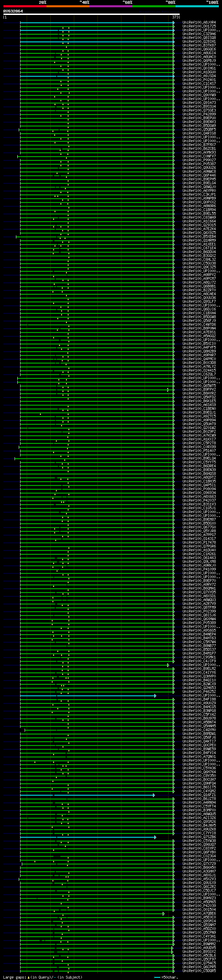The image size is (222, 980).
Task: Select hit label UniRef100_Q6F446
Action: (199, 175)
